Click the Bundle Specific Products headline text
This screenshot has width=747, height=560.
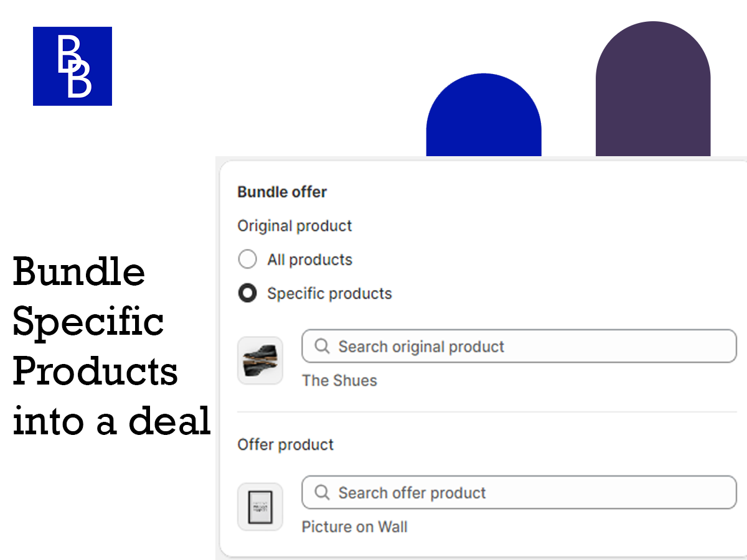[x=112, y=347]
